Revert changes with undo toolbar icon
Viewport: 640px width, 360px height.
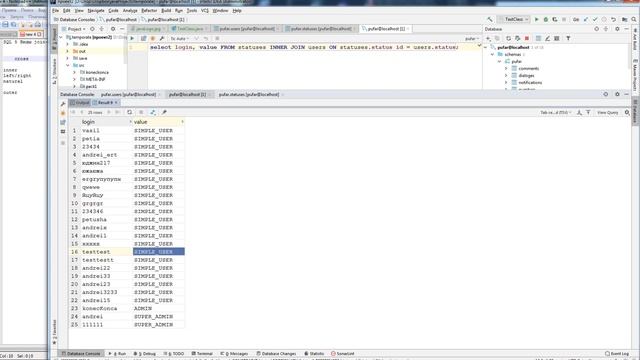613,19
